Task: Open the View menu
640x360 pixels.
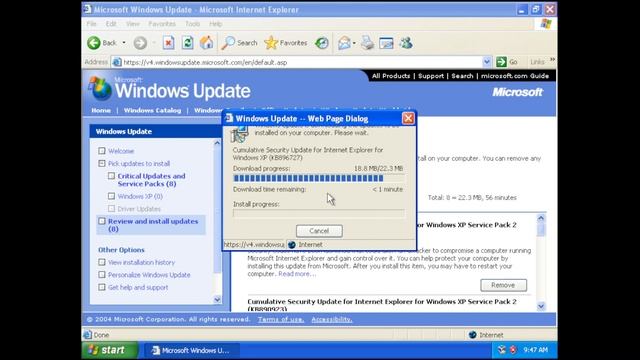Action: (132, 24)
